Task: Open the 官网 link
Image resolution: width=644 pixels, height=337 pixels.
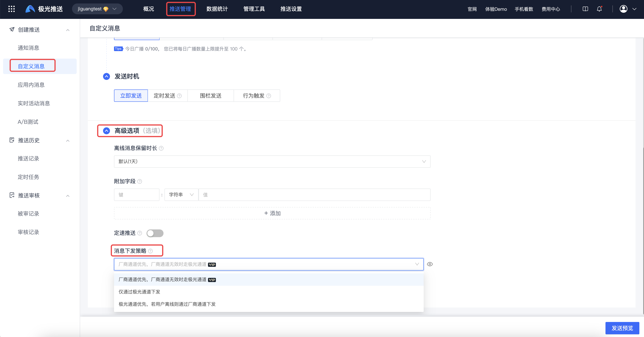Action: pos(472,9)
